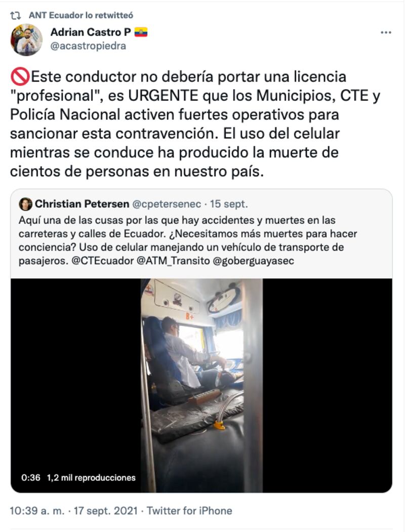Click the @cpetersenec handle
Screen dimensions: 405x532
[167, 204]
